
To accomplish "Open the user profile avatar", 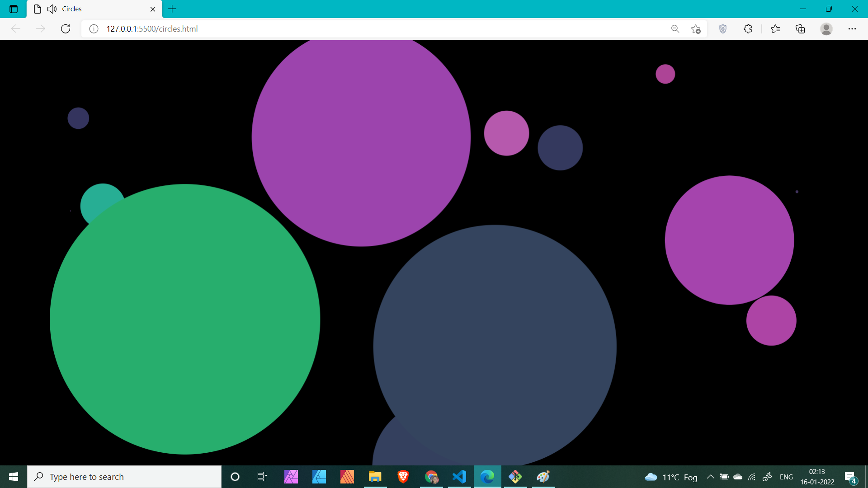I will (x=826, y=29).
